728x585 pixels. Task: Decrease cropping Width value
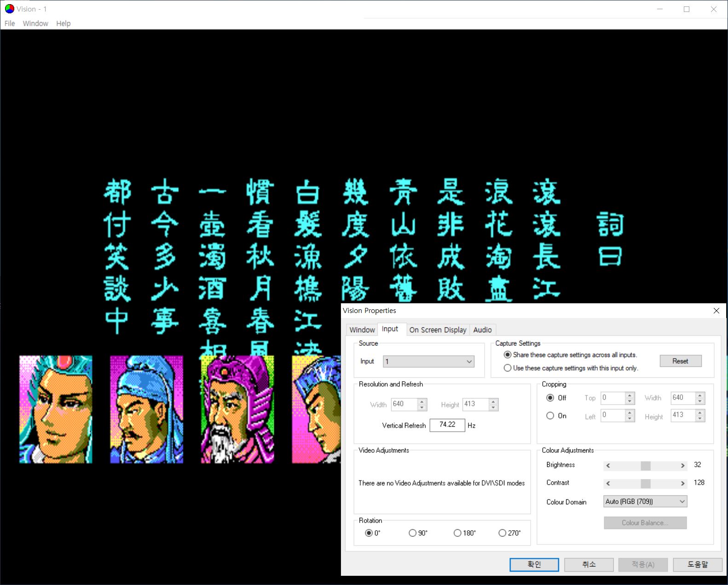point(700,401)
